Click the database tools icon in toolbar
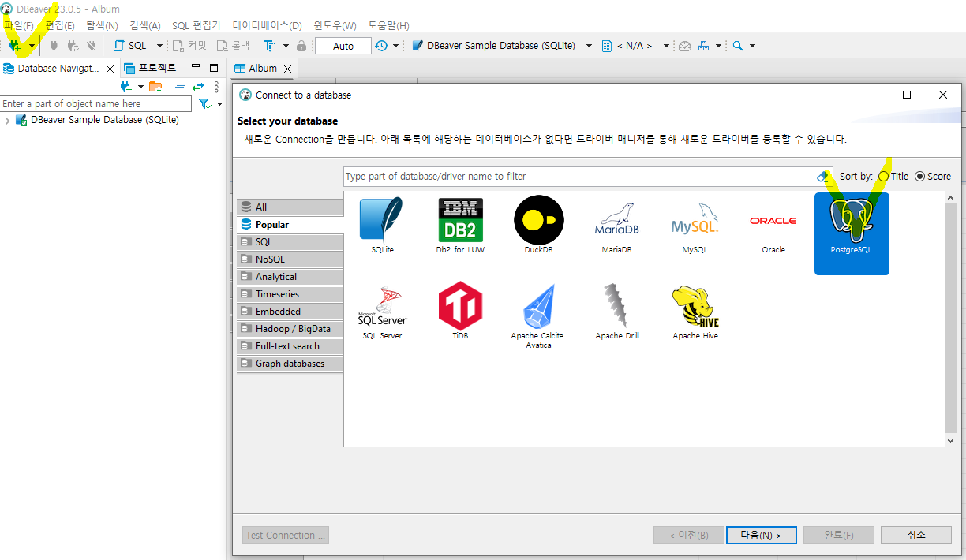 click(704, 46)
